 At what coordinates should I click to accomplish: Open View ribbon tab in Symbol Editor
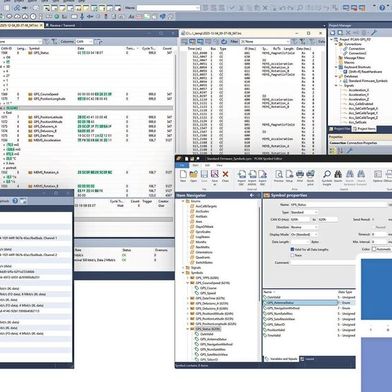[219, 165]
